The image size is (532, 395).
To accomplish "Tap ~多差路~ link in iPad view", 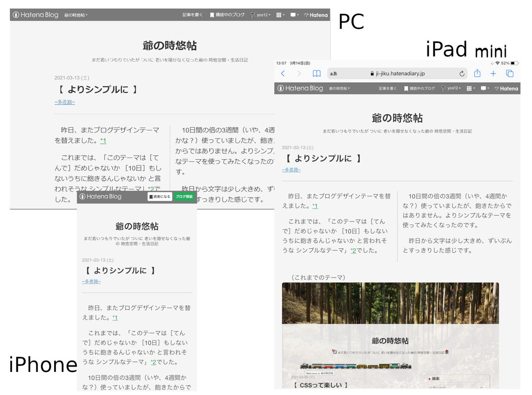I will click(291, 170).
